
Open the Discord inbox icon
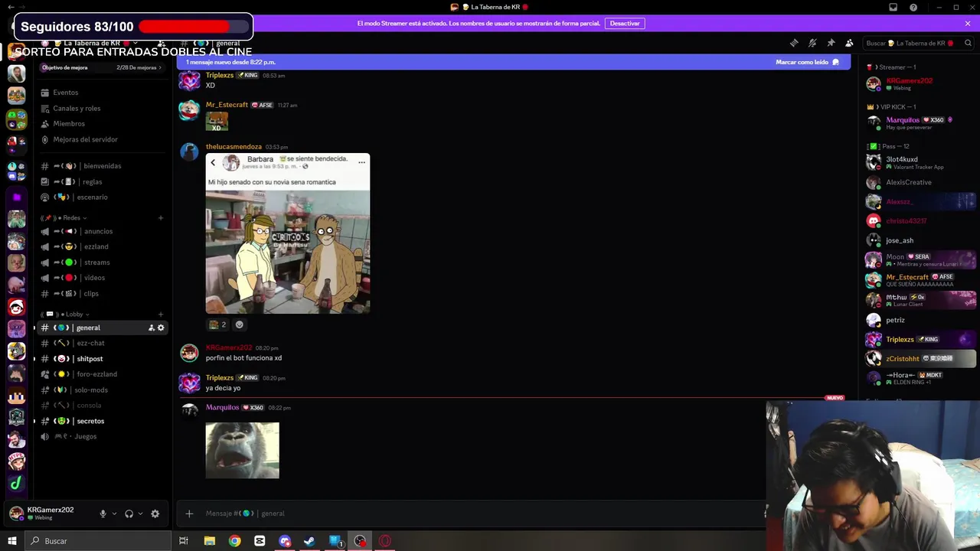click(x=893, y=7)
